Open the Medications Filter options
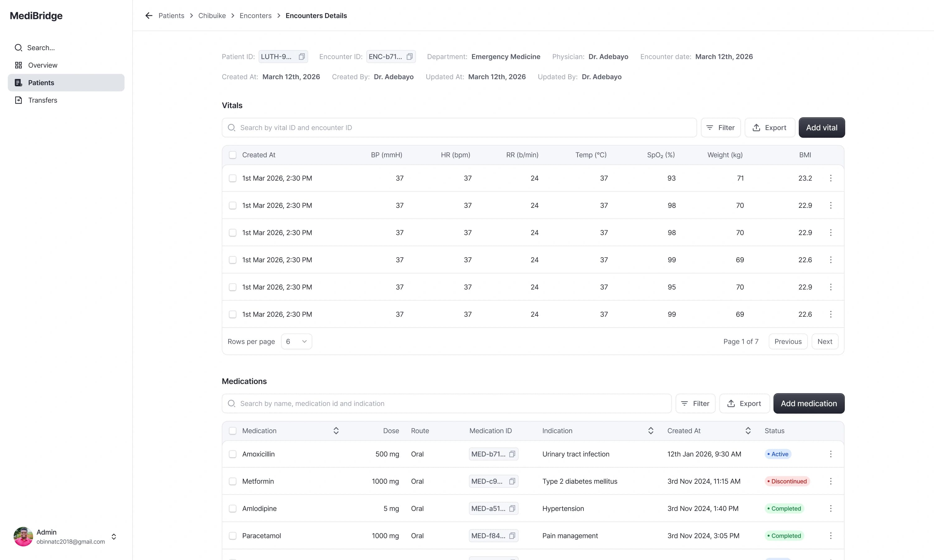The width and height of the screenshot is (934, 560). [x=695, y=404]
